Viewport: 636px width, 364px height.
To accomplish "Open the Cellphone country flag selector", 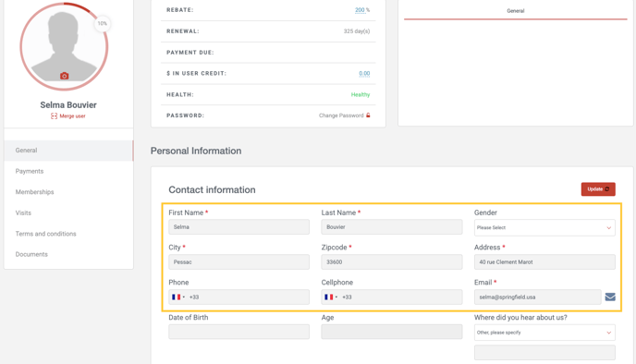I will coord(331,297).
